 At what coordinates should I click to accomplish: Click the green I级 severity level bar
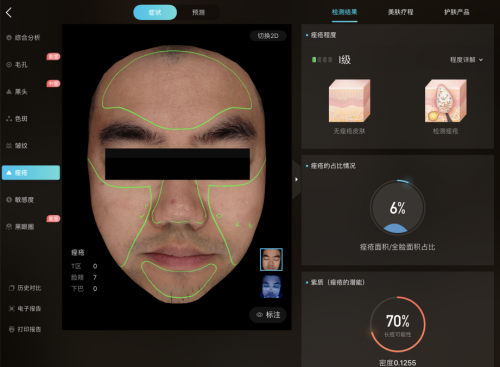(x=322, y=60)
